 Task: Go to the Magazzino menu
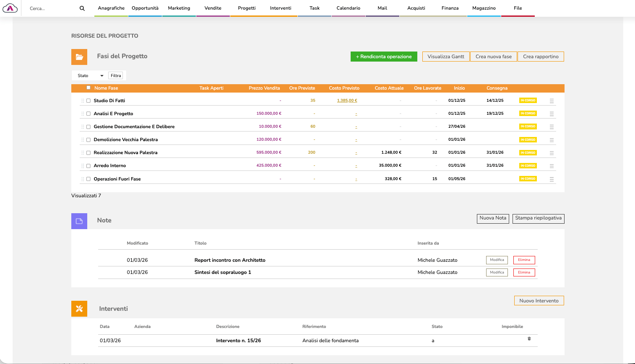(484, 8)
